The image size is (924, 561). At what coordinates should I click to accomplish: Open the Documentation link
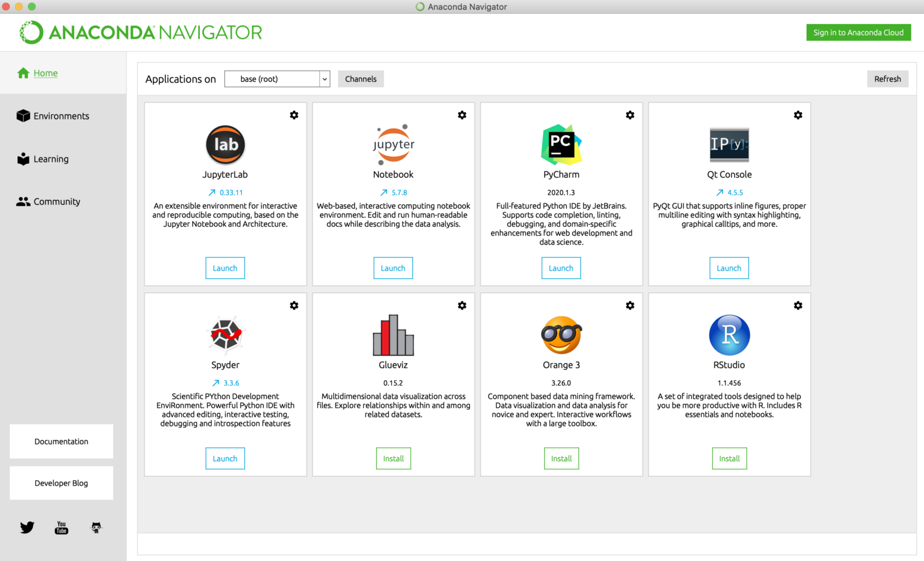click(x=61, y=442)
